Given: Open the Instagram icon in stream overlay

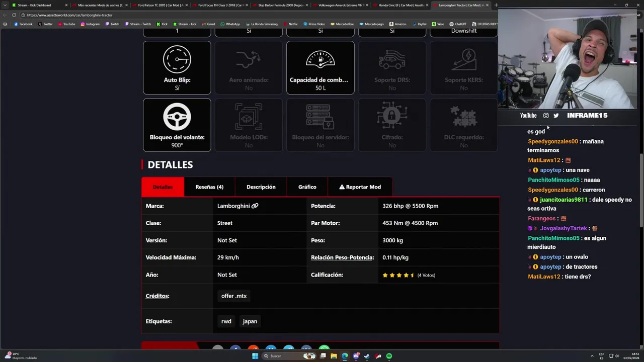Looking at the screenshot, I should [x=546, y=116].
